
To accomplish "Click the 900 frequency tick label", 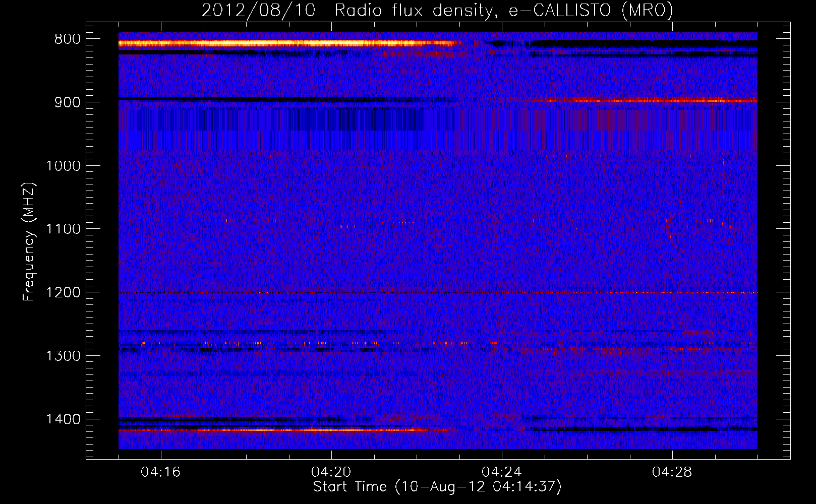I will pyautogui.click(x=67, y=102).
